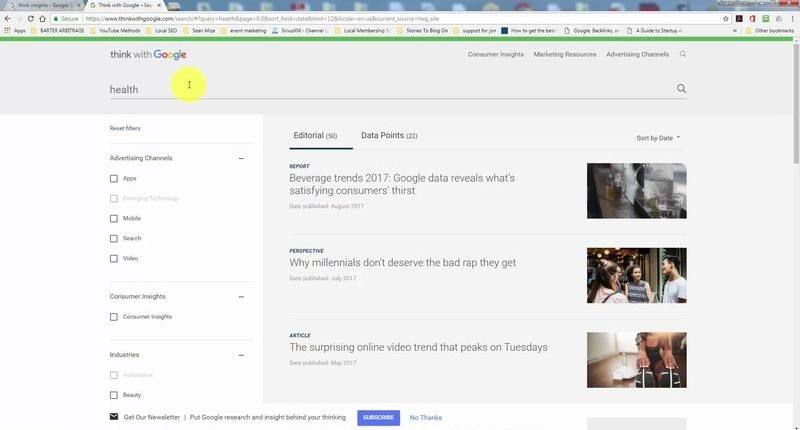Enable the Mobile filter checkbox
This screenshot has width=800, height=430.
(114, 218)
